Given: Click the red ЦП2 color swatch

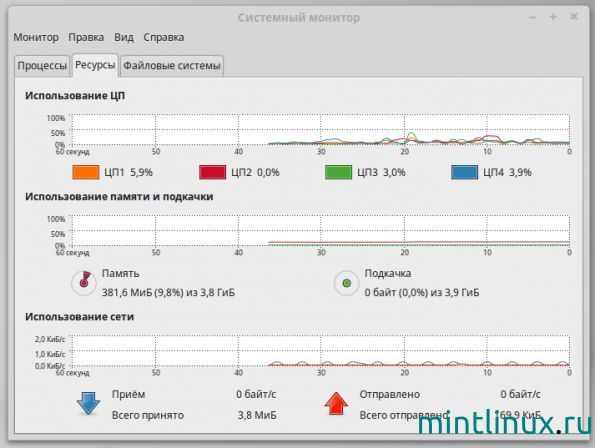Looking at the screenshot, I should coord(212,172).
